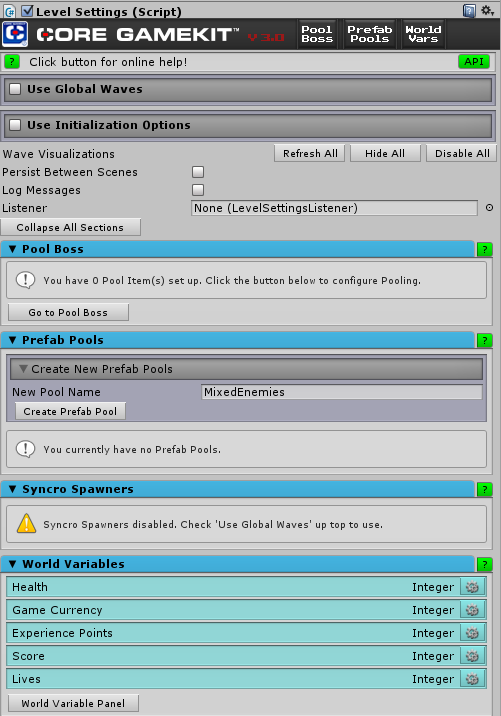
Task: Collapse the World Variables section
Action: [x=13, y=564]
